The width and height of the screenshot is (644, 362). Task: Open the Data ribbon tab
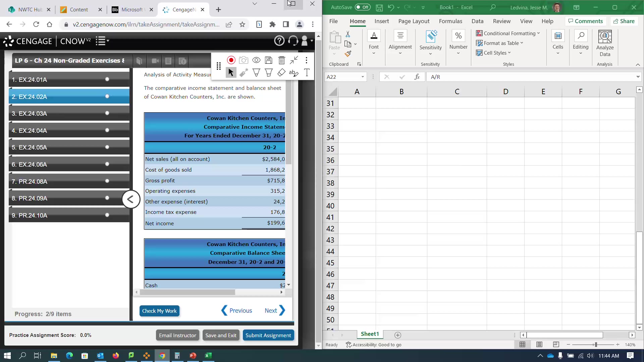[x=477, y=21]
